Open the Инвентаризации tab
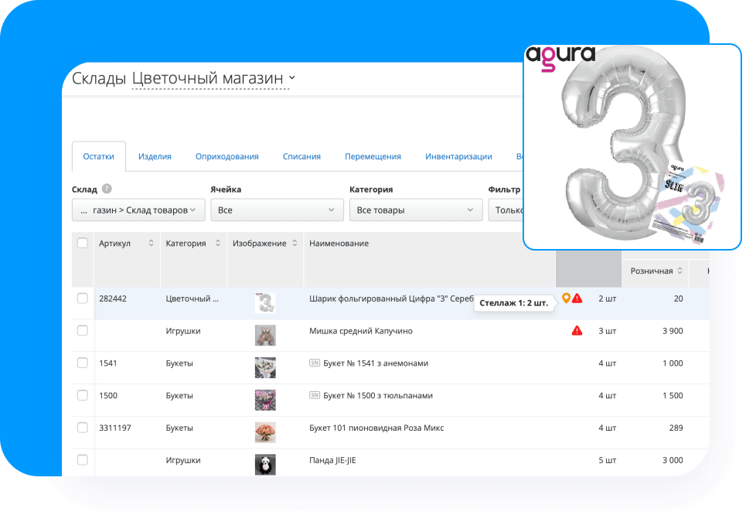 coord(458,156)
